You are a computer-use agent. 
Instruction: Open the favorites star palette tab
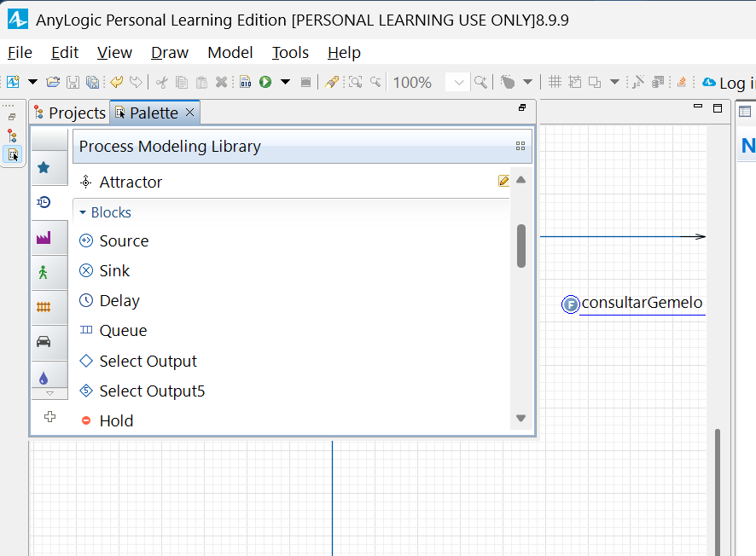point(44,168)
